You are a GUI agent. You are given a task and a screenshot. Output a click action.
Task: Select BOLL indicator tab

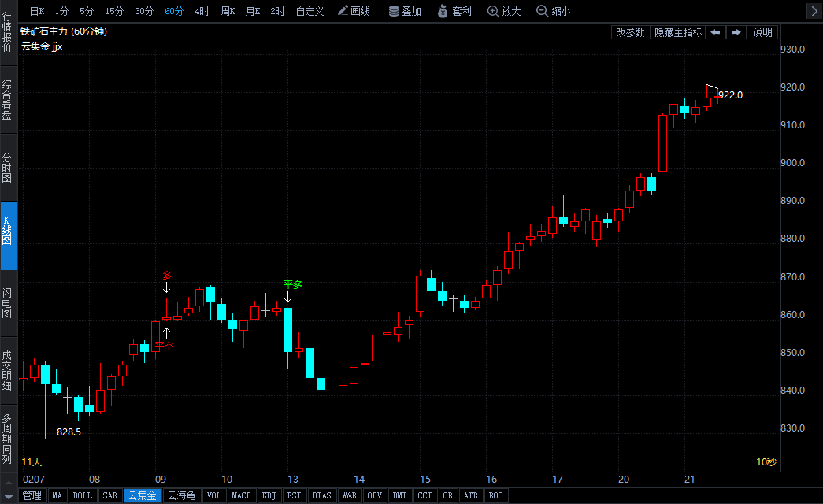83,495
